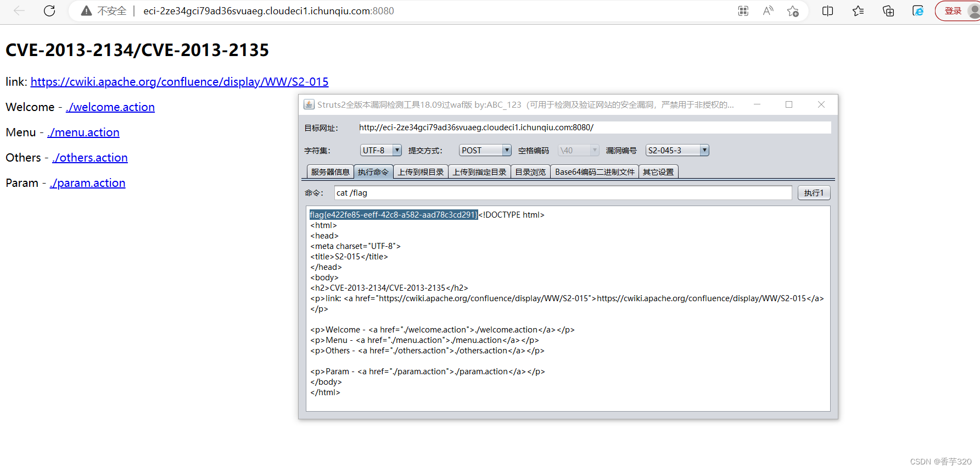
Task: Activate the Read aloud icon
Action: pyautogui.click(x=768, y=11)
